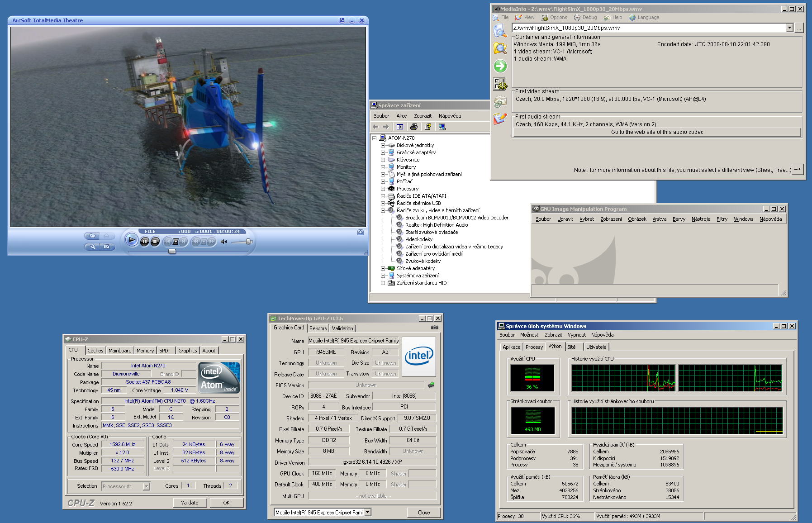The height and width of the screenshot is (523, 812).
Task: Click the scan hardware changes icon in Správce zařízení
Action: [442, 127]
